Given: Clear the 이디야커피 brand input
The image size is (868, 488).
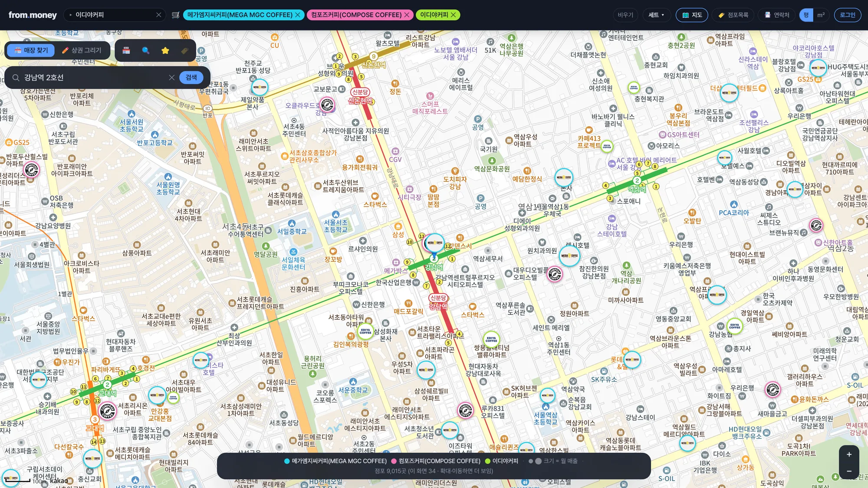Looking at the screenshot, I should coord(159,15).
